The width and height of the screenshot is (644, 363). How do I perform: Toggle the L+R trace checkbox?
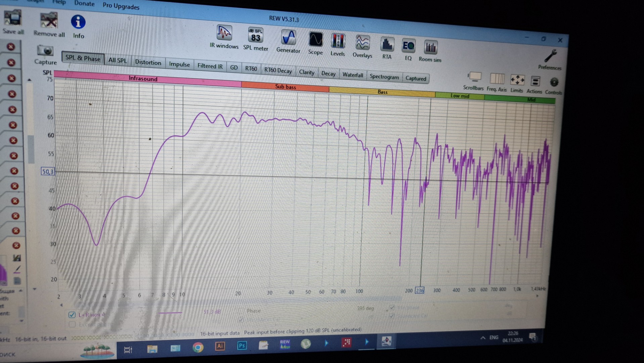pos(72,315)
